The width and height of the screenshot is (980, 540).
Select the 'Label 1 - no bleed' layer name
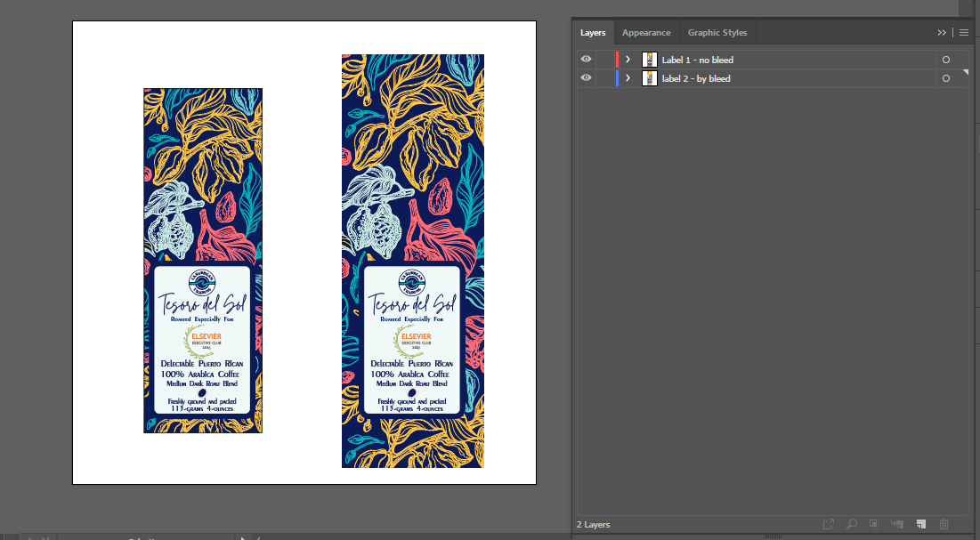pos(698,60)
